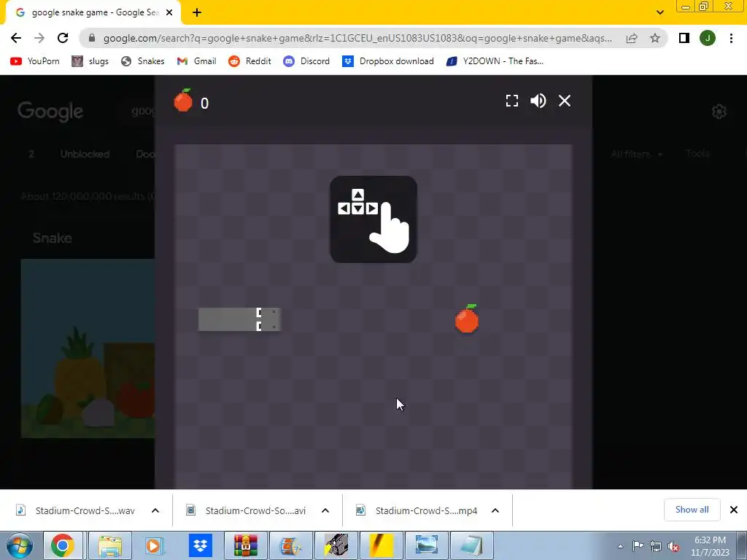Show hidden system tray icons
Screen dimensions: 747x560
tap(620, 546)
